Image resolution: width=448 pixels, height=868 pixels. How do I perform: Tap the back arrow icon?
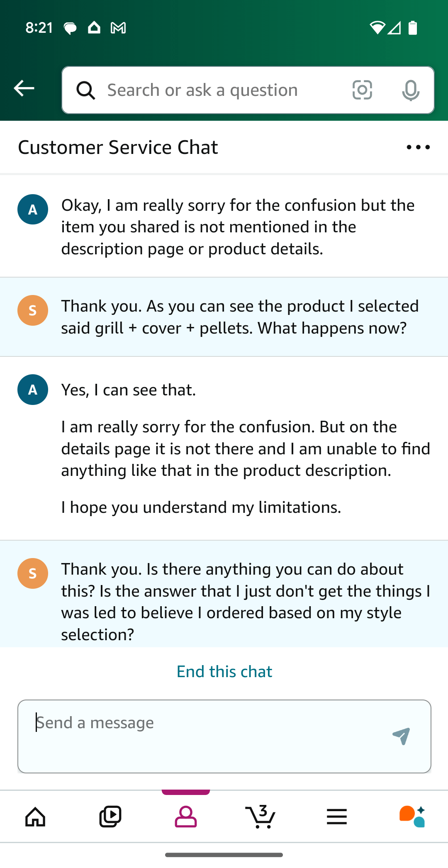[x=24, y=88]
